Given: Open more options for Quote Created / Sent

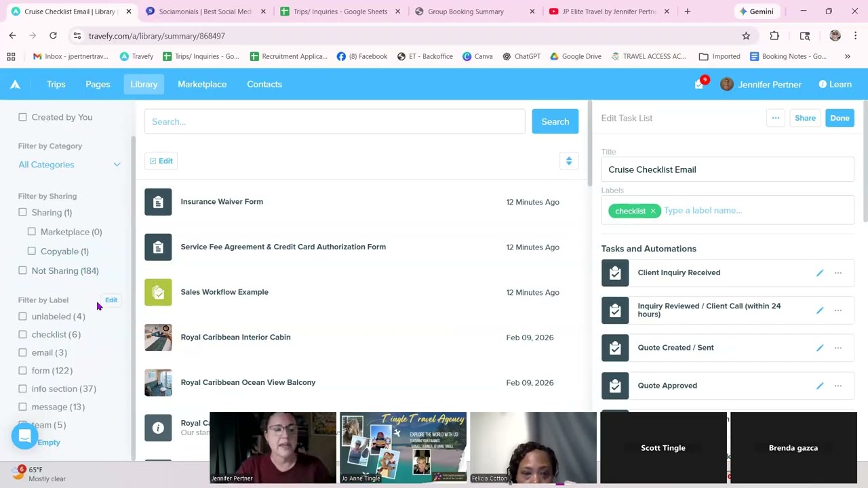Looking at the screenshot, I should [x=838, y=348].
